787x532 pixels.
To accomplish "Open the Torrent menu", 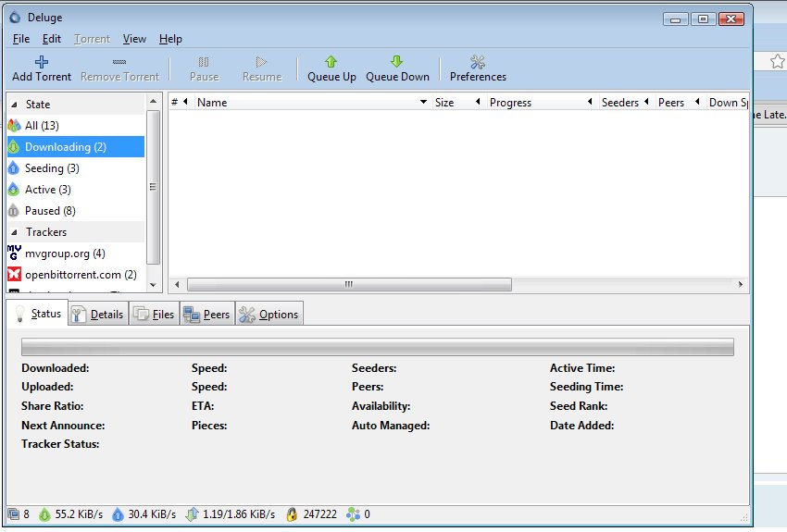I will point(92,39).
